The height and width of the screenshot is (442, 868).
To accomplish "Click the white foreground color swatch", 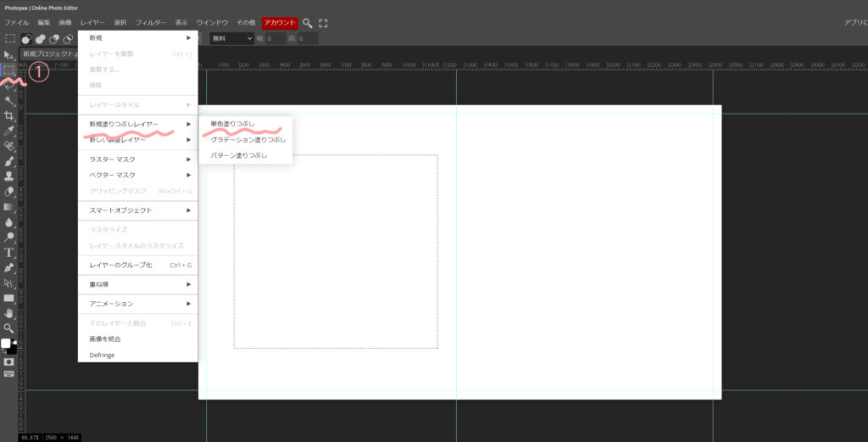I will [6, 344].
